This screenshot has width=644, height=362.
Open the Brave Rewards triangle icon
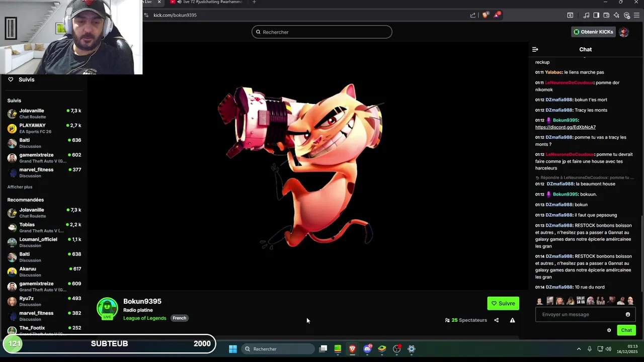[x=497, y=15]
